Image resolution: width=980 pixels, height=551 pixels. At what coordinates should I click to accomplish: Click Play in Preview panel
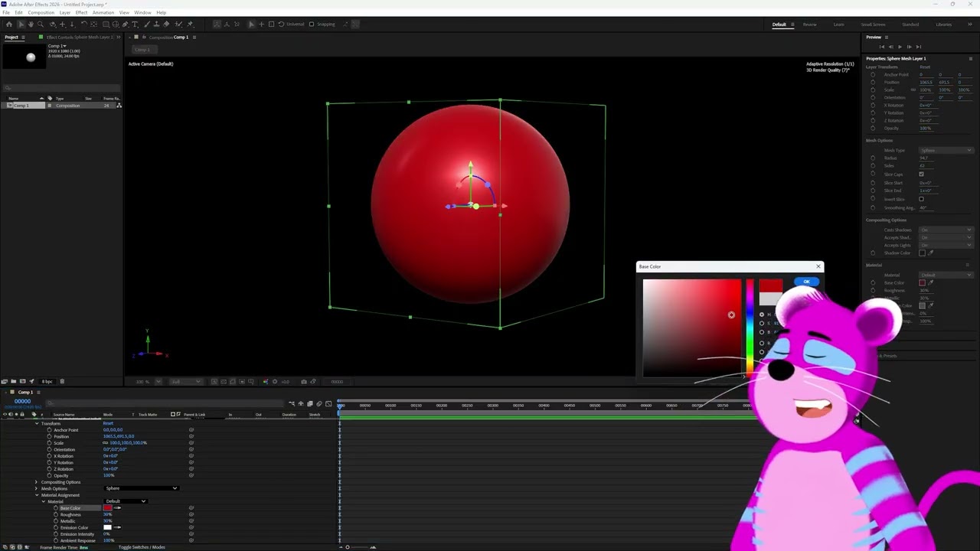900,47
